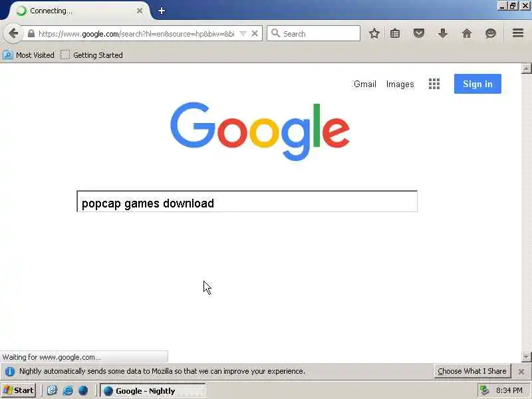Open the hamburger menu
The image size is (532, 399).
point(518,33)
